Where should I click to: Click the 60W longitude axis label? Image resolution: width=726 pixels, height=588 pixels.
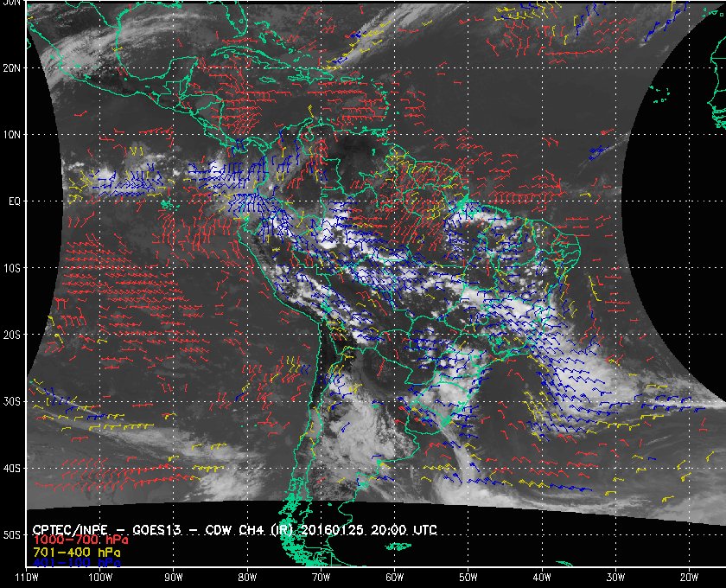(394, 578)
